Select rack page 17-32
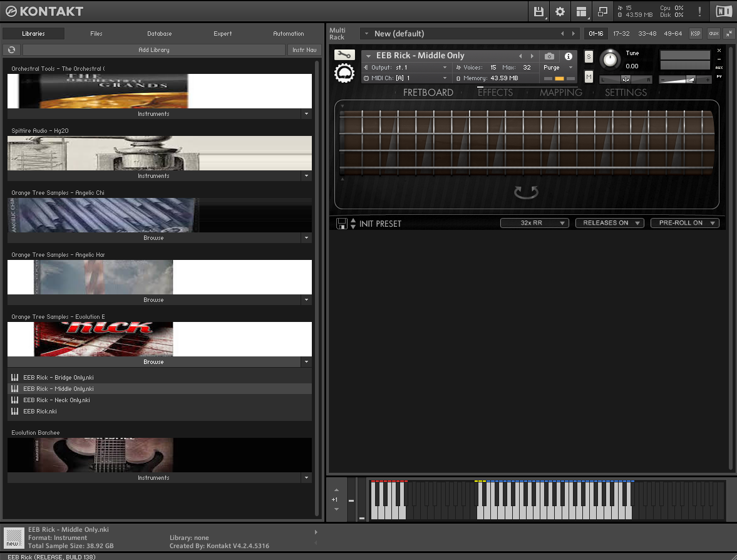Screen dimensions: 737x560 (x=621, y=34)
